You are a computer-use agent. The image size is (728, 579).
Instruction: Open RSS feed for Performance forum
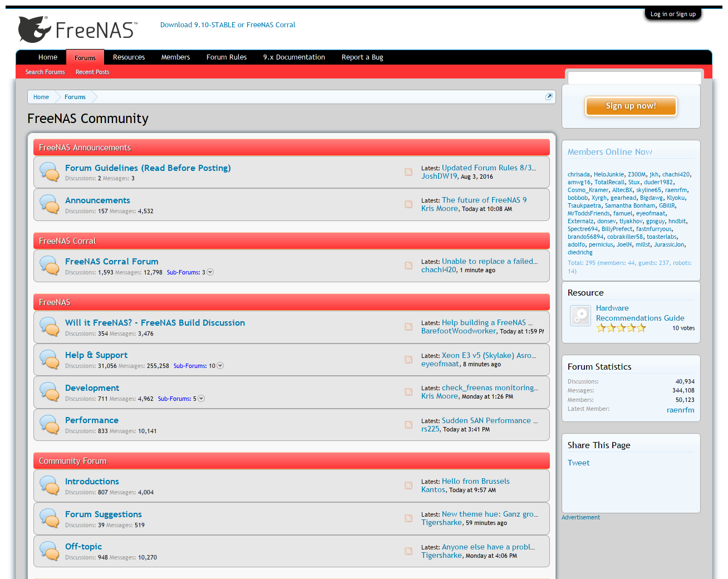pos(409,425)
